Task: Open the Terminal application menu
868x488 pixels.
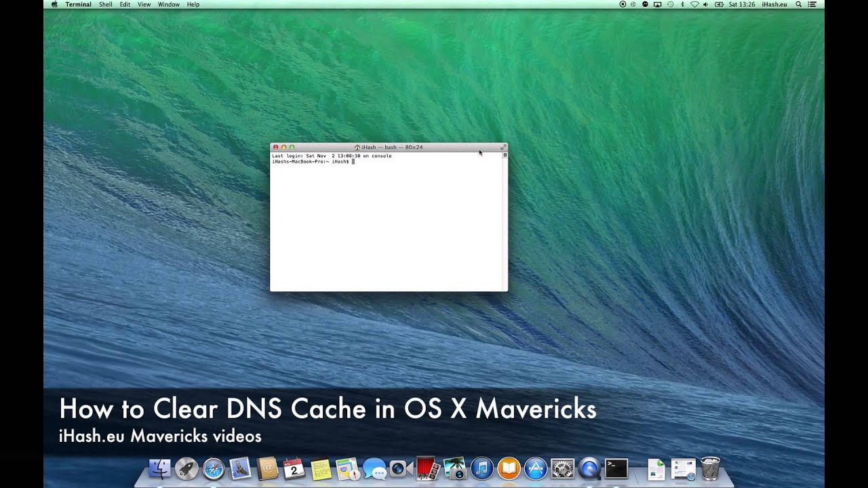Action: click(78, 4)
